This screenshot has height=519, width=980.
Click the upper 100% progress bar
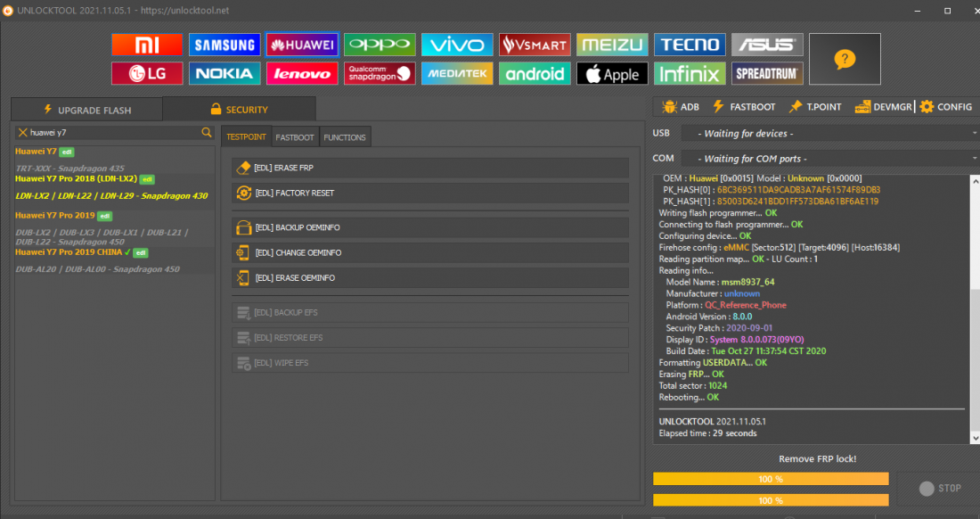point(771,479)
